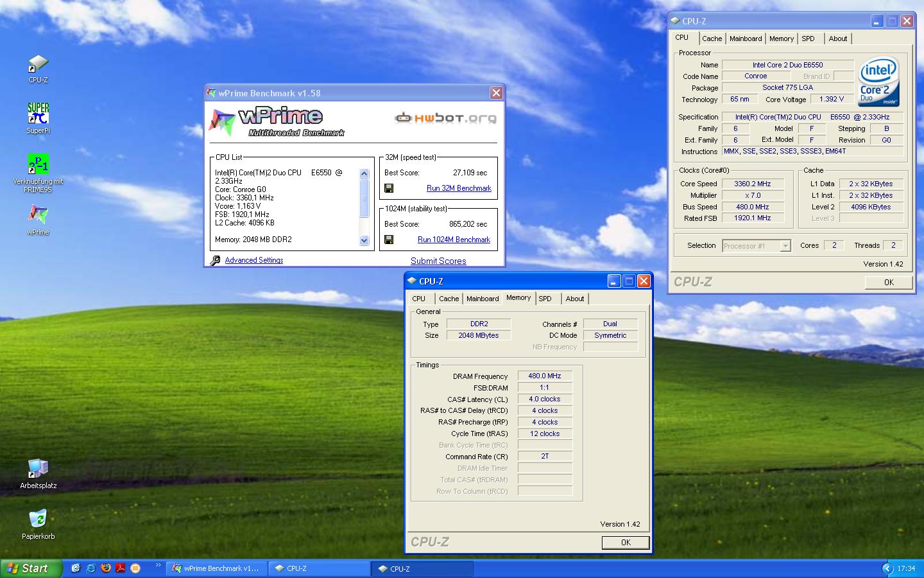924x578 pixels.
Task: Click OK in the lower CPU-Z Memory window
Action: [x=626, y=543]
